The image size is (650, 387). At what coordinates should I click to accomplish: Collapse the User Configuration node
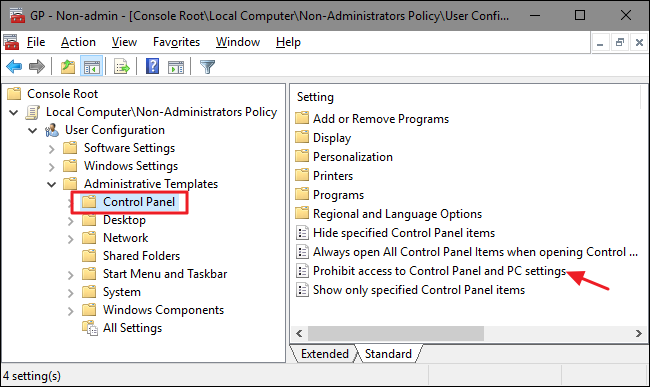(32, 130)
